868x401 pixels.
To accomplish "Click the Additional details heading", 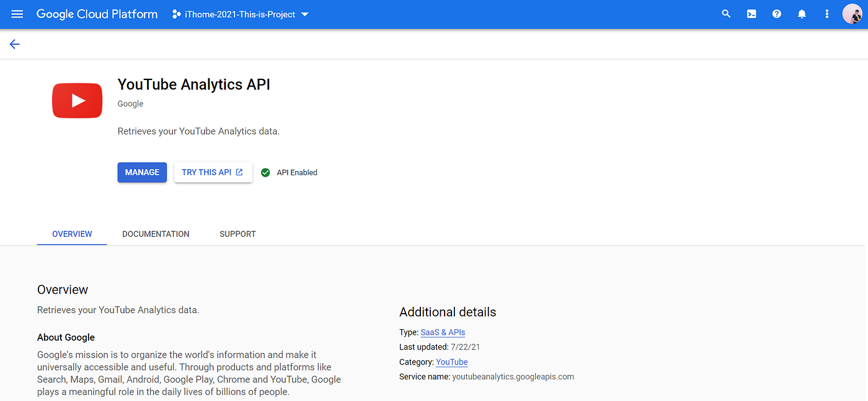I will click(448, 312).
